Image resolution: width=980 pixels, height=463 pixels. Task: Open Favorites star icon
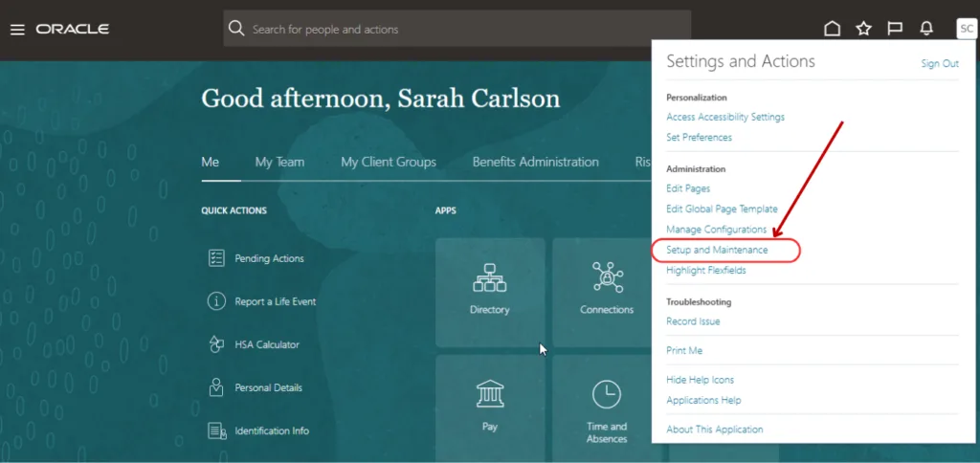[863, 30]
